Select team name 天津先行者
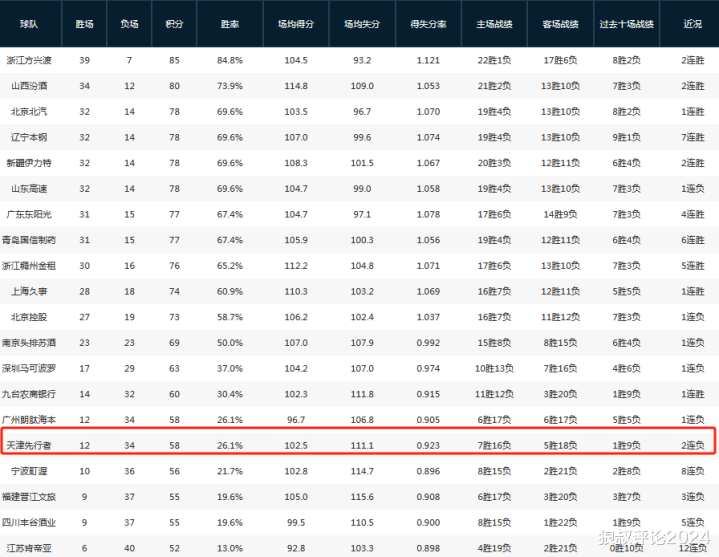The height and width of the screenshot is (557, 719). pos(29,445)
